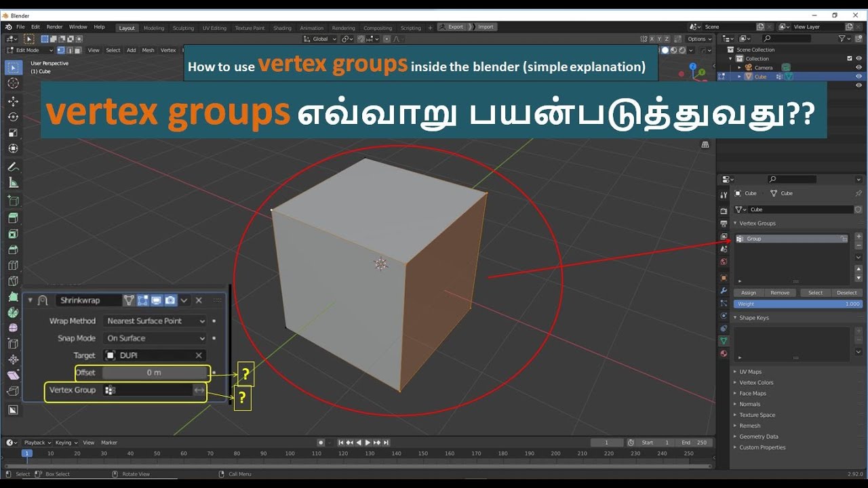The width and height of the screenshot is (868, 488).
Task: Open the Snap Mode On Surface dropdown
Action: pos(155,338)
